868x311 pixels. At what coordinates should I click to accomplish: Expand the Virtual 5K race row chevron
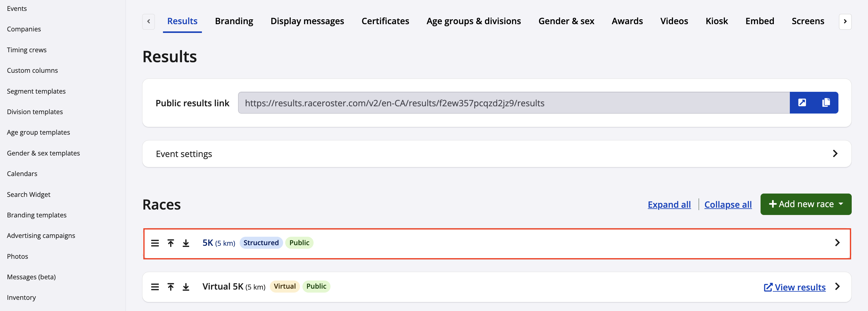(837, 287)
